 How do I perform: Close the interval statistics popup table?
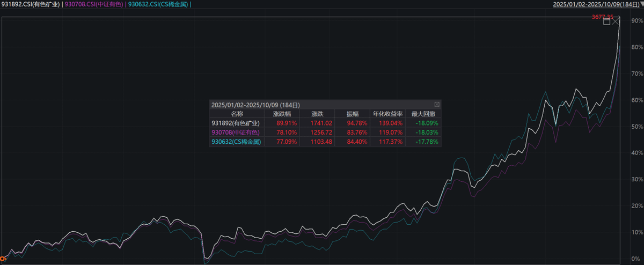click(437, 105)
